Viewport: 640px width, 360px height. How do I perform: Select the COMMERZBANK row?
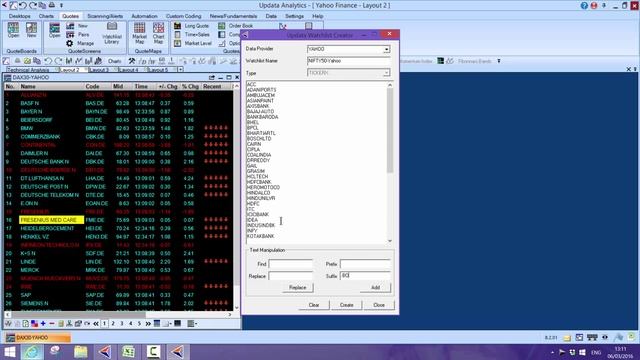point(118,137)
